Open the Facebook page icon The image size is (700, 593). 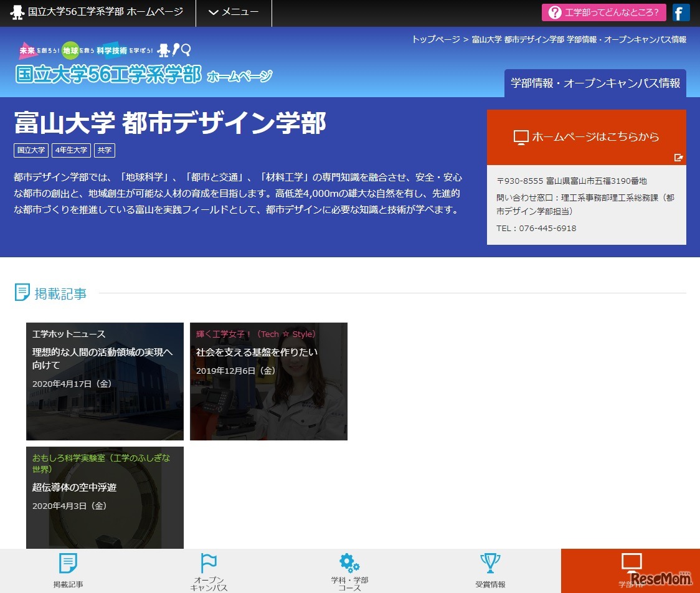tap(681, 13)
